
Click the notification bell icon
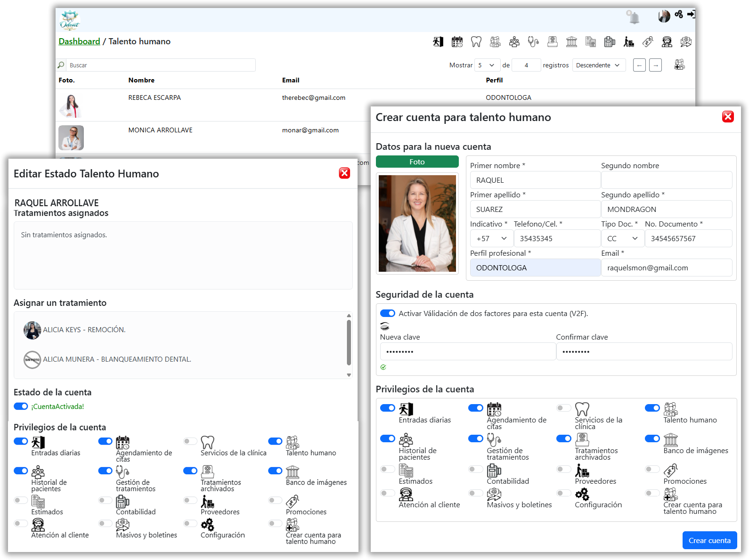click(634, 17)
